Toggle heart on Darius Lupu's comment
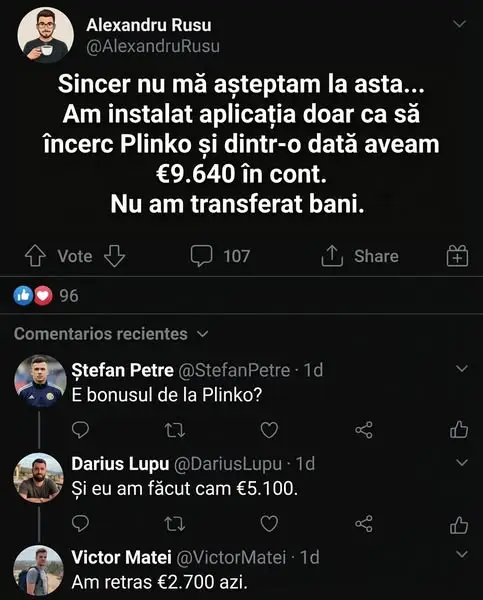 tap(269, 524)
